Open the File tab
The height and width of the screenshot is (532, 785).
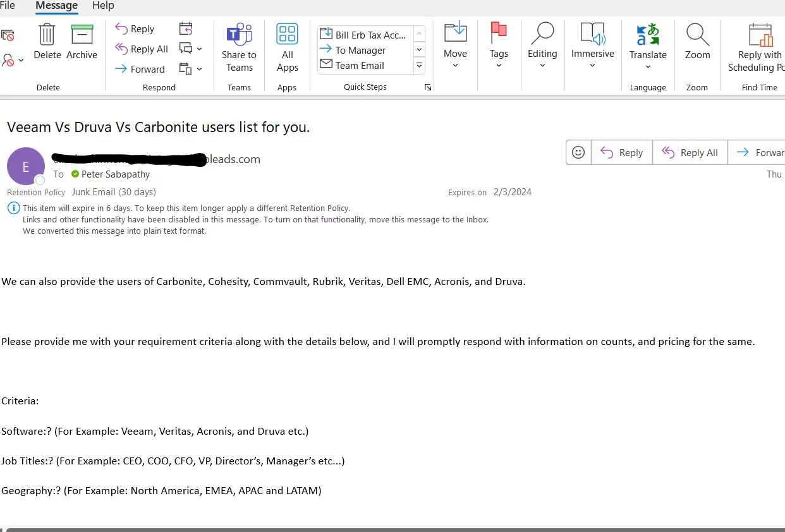pos(8,6)
